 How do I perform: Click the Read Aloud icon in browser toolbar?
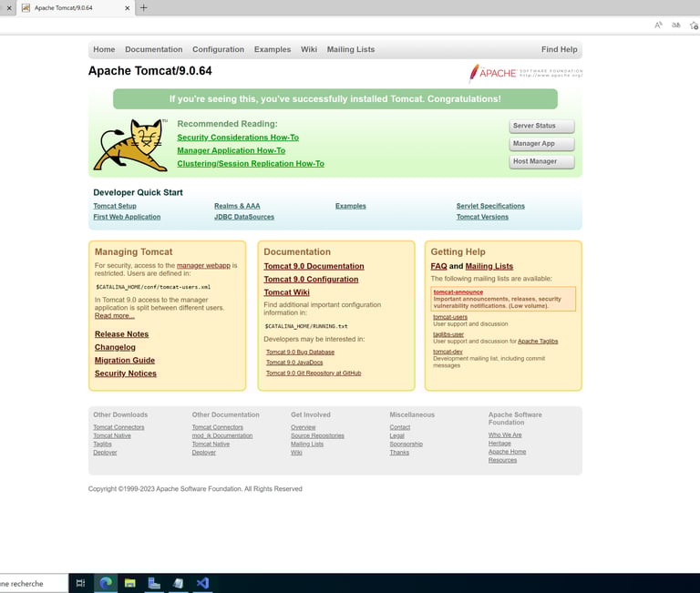[658, 26]
